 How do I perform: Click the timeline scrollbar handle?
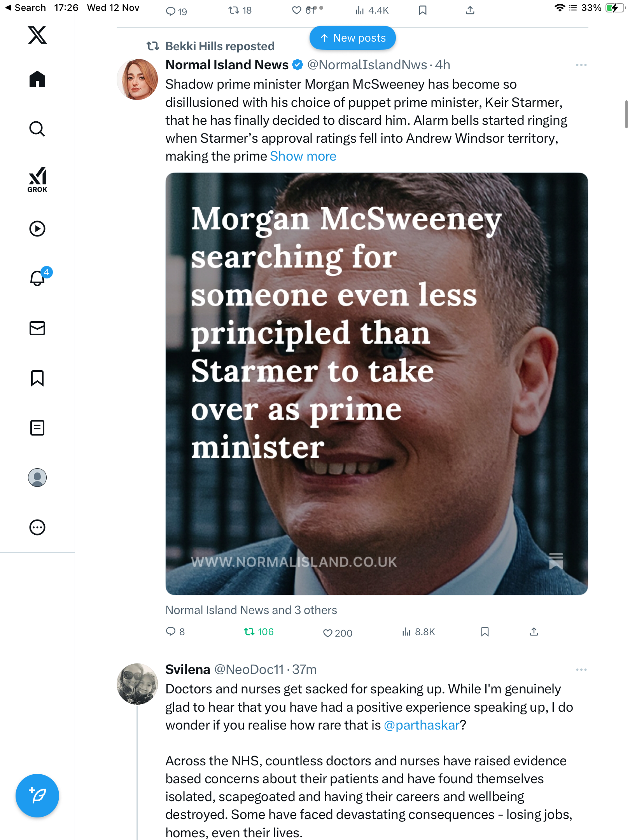point(626,114)
